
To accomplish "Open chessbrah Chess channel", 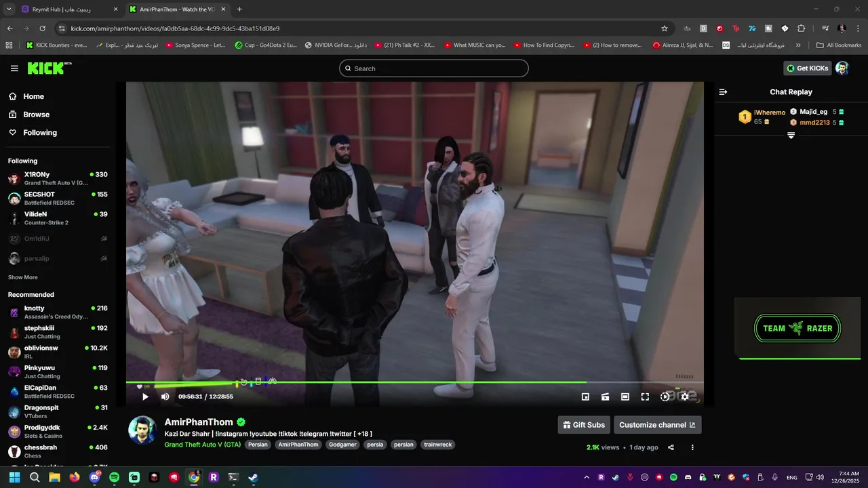I will pos(57,451).
